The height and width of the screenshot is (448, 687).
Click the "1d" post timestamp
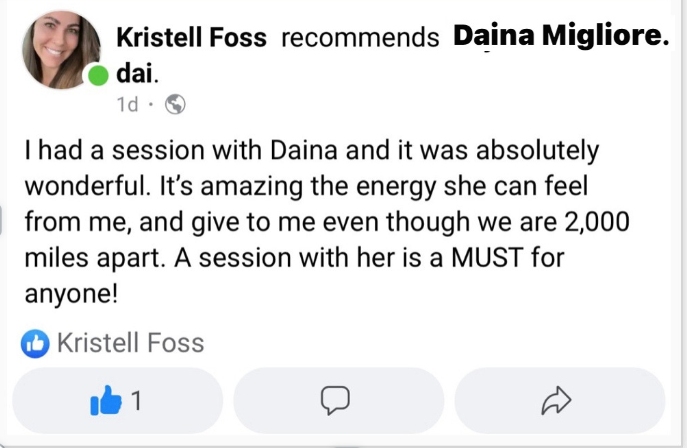tap(128, 104)
